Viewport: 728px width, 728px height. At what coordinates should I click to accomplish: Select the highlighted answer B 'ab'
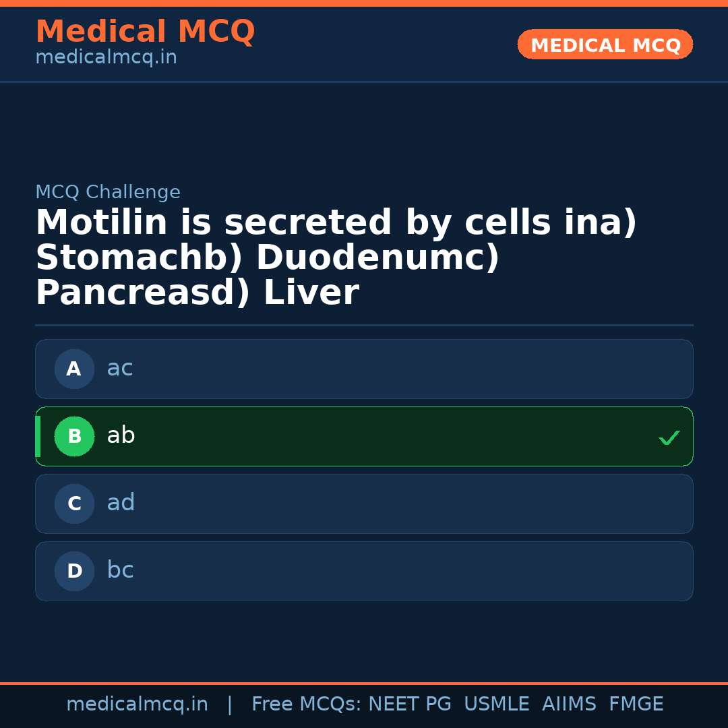[x=364, y=436]
